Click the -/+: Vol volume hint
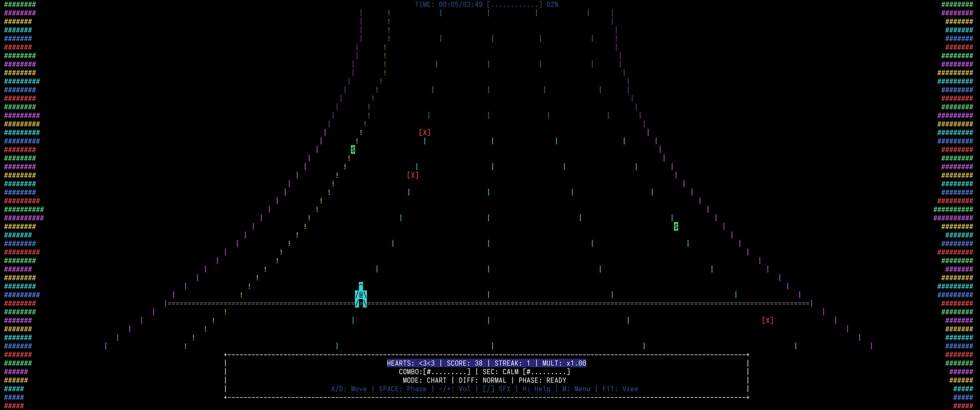980x410 pixels. coord(455,389)
